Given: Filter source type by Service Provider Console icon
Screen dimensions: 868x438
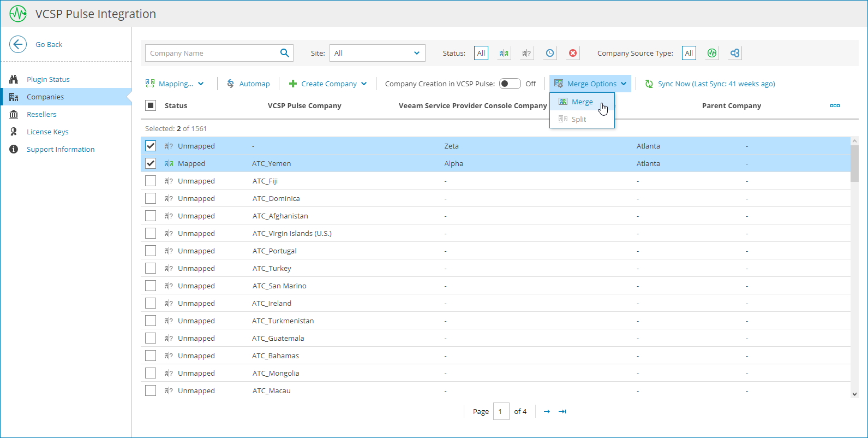Looking at the screenshot, I should pos(735,53).
